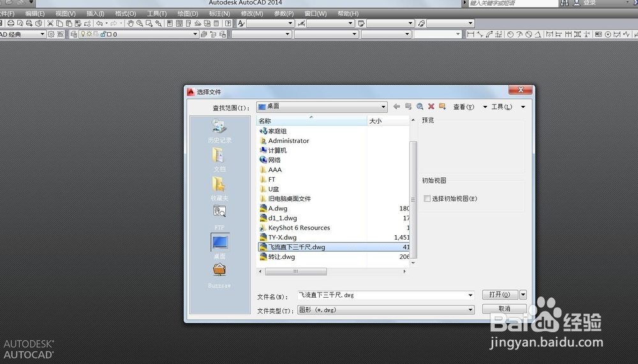Expand the AutoCAD Classic workspace dropdown

(x=42, y=34)
